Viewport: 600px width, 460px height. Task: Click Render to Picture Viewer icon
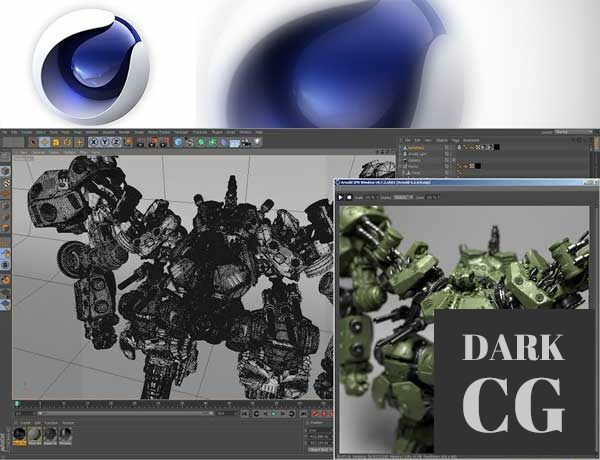pyautogui.click(x=153, y=143)
